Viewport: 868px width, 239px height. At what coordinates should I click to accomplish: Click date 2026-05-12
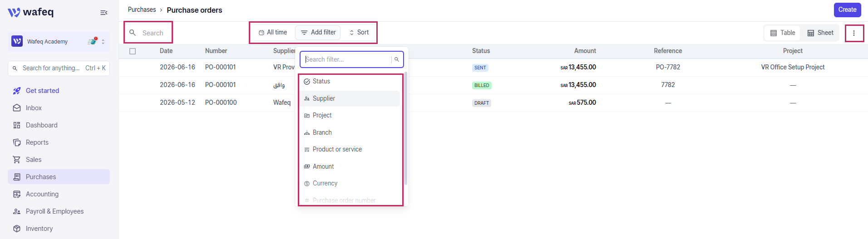(177, 102)
